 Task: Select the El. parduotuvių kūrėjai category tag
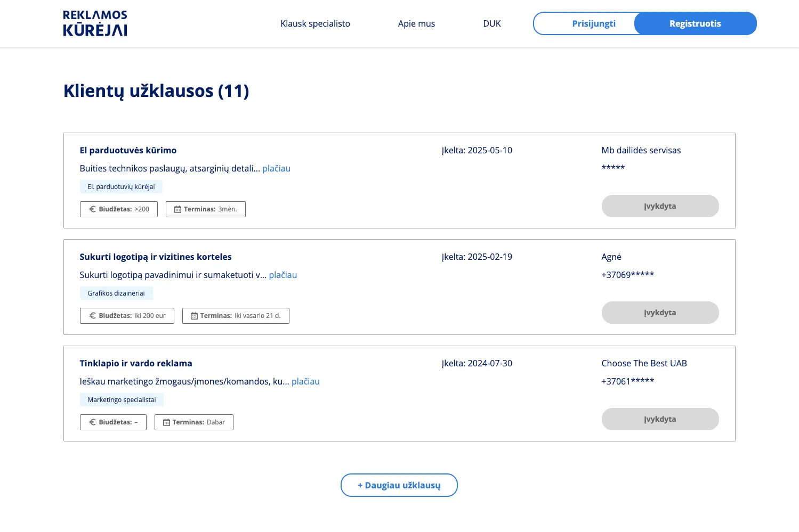[x=121, y=187]
